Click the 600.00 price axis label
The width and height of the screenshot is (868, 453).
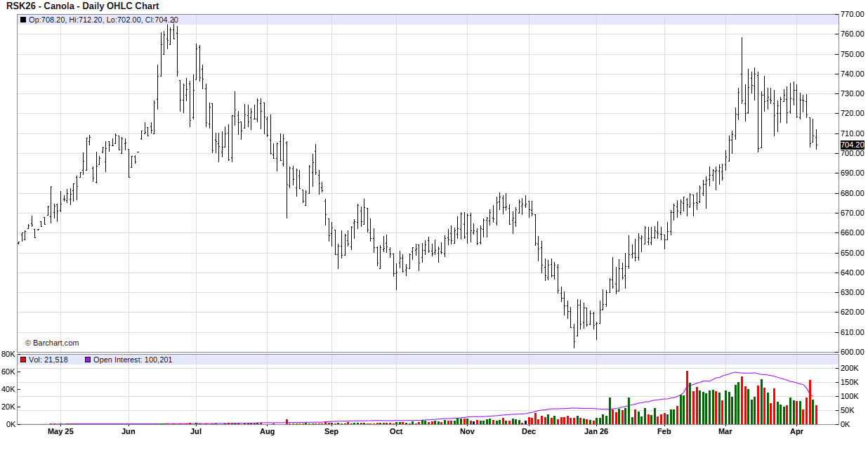click(852, 352)
